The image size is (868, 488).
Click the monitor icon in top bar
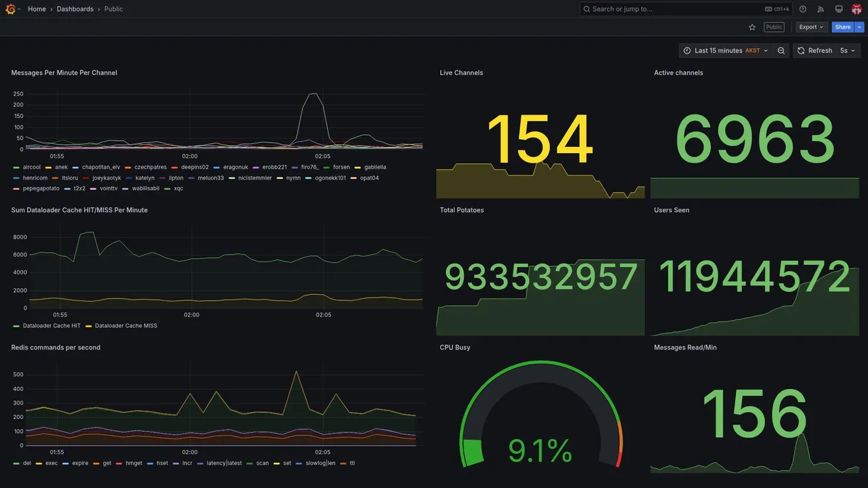839,9
